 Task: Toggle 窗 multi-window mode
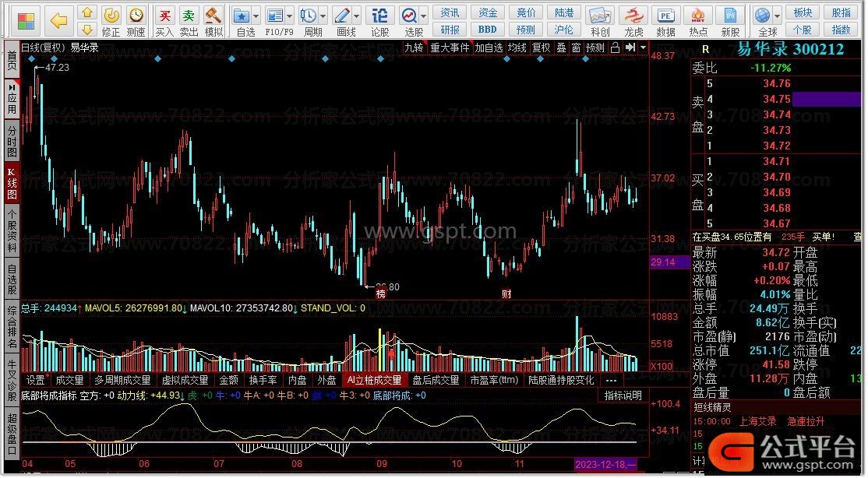(577, 47)
